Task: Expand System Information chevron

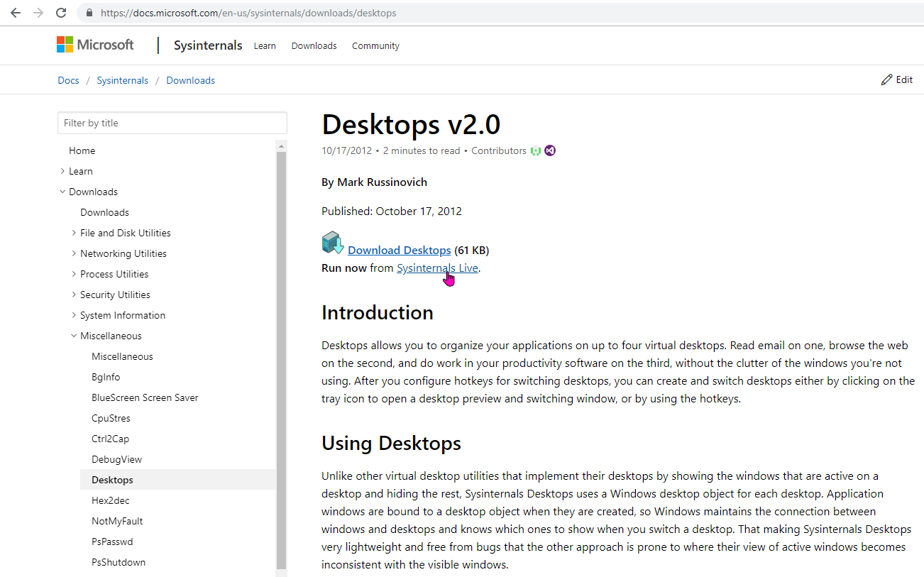Action: [x=74, y=315]
